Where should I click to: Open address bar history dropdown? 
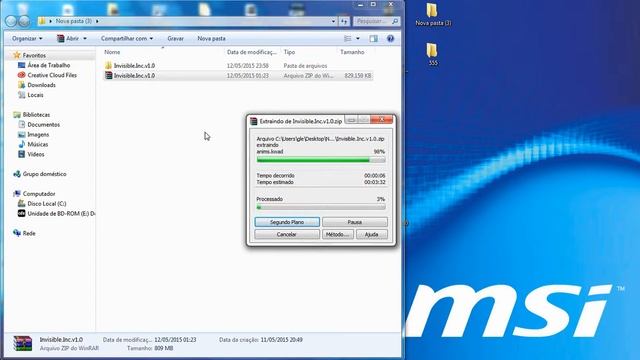click(333, 21)
